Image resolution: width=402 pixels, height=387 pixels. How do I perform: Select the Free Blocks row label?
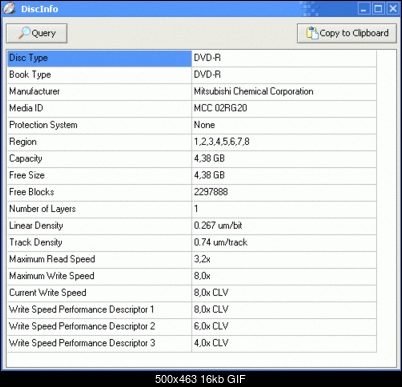click(x=99, y=192)
